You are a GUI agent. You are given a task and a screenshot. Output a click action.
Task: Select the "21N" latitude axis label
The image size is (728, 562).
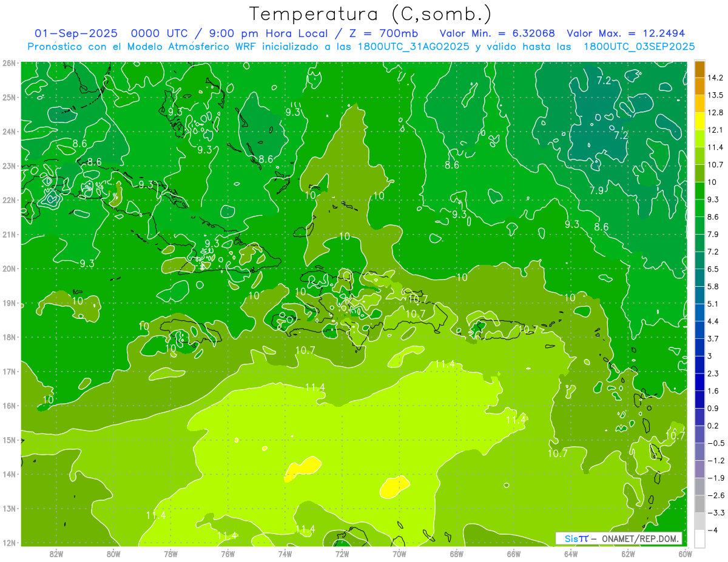[8, 235]
